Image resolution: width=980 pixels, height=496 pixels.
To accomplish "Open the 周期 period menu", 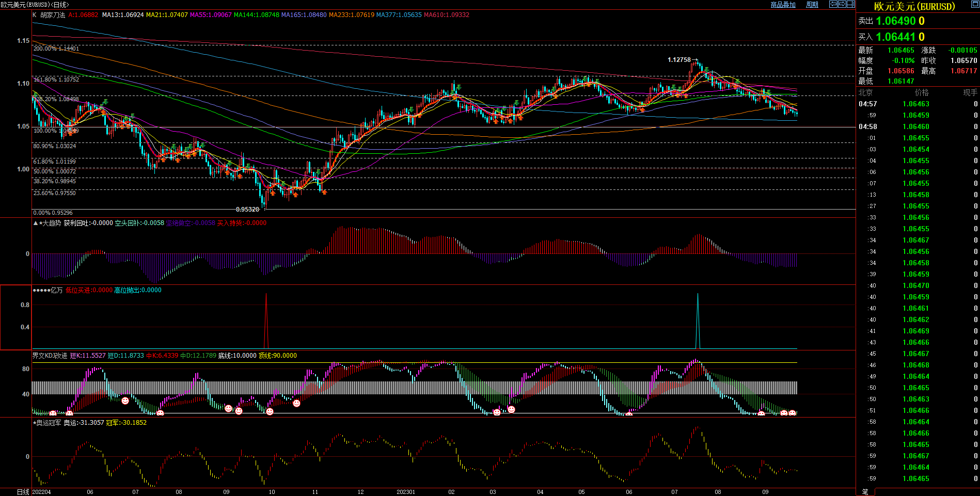I will point(812,5).
